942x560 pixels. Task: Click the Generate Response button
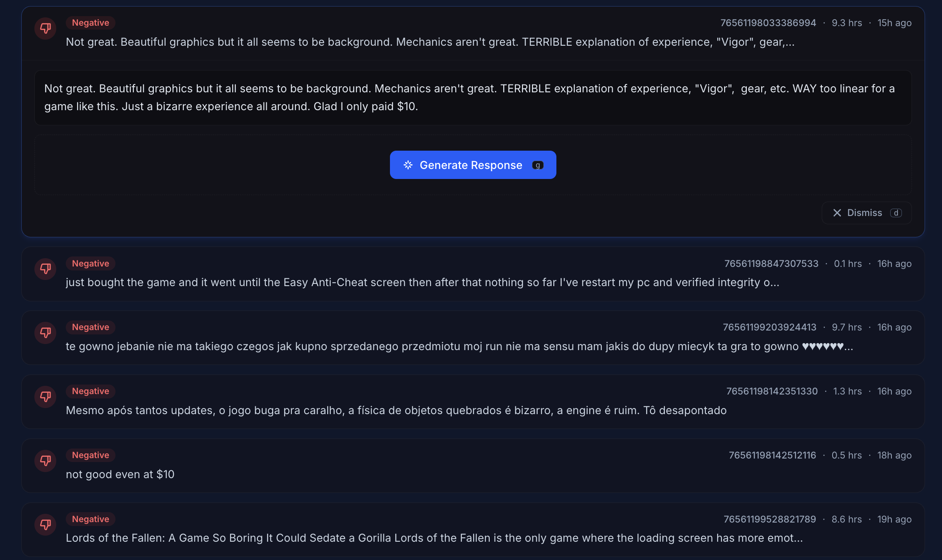pos(473,165)
